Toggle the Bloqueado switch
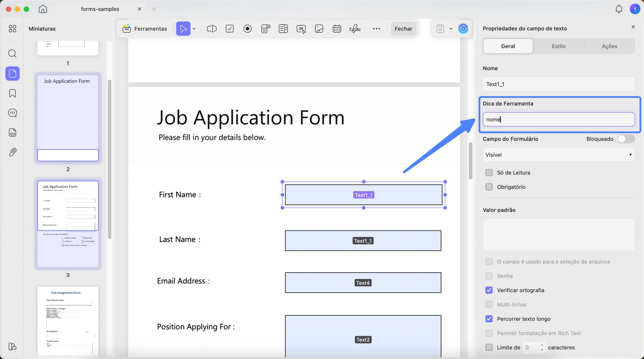Screen dimensions: 644x359 tap(626, 139)
